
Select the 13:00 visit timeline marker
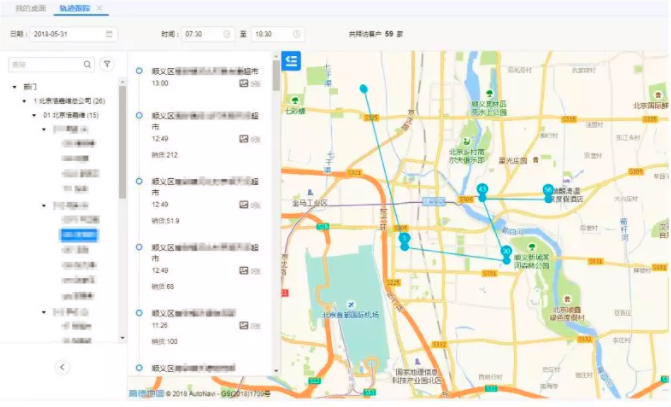pos(139,71)
